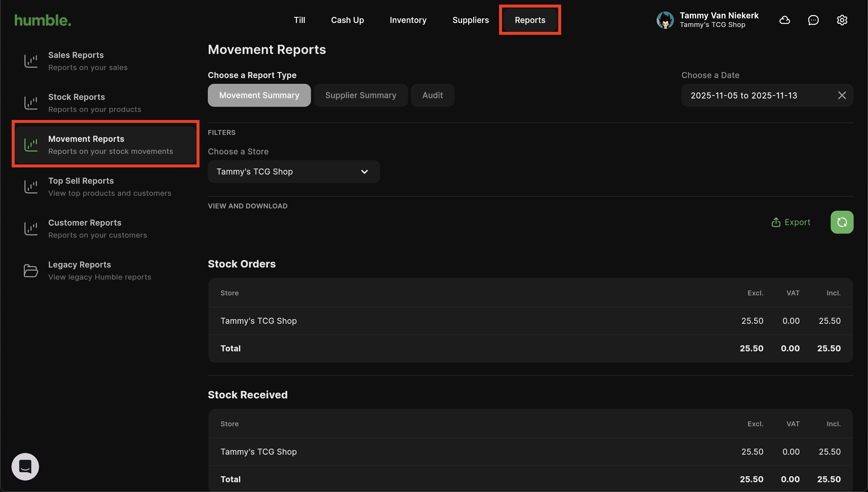Viewport: 868px width, 492px height.
Task: Open the chat messages icon
Action: [x=813, y=20]
